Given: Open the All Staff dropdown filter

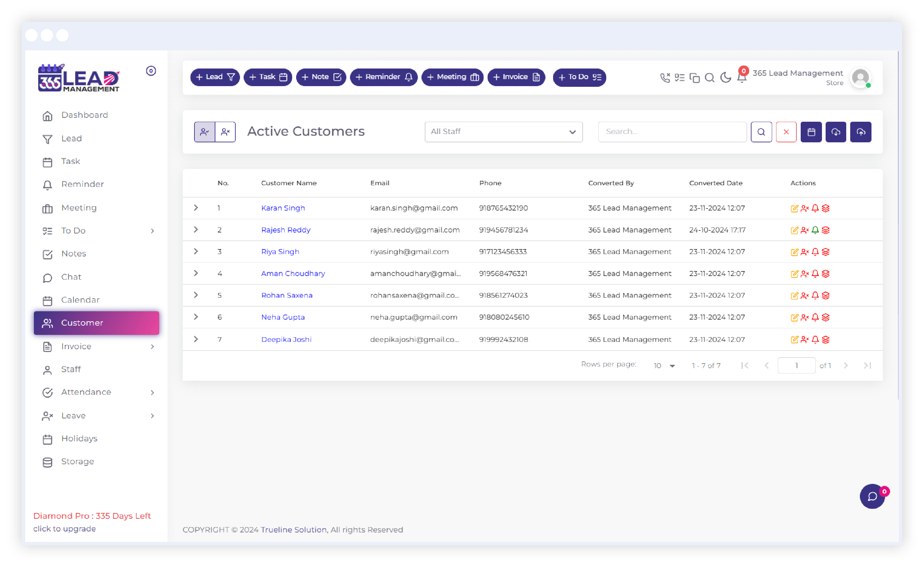Looking at the screenshot, I should coord(504,131).
